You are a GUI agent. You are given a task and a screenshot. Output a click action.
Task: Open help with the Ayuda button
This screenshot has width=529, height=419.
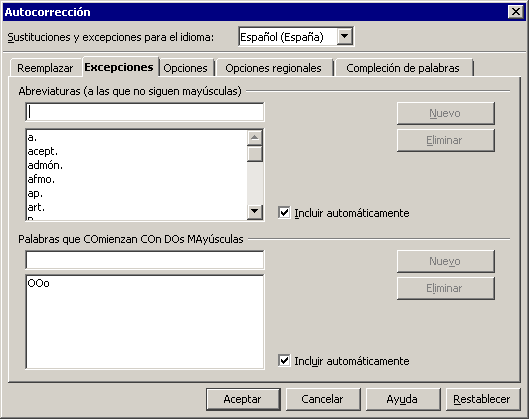pos(403,399)
